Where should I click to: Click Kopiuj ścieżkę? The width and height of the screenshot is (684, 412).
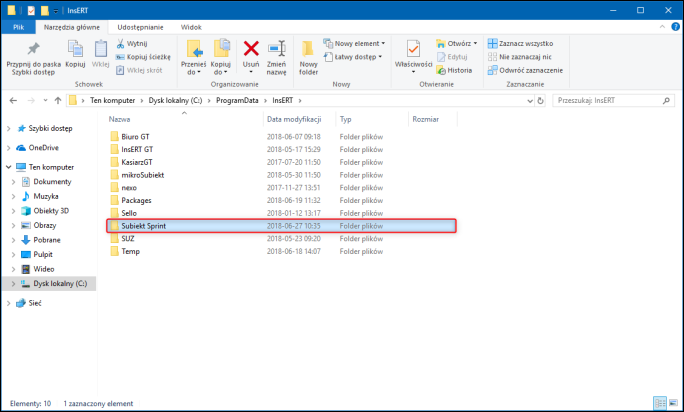click(x=143, y=57)
